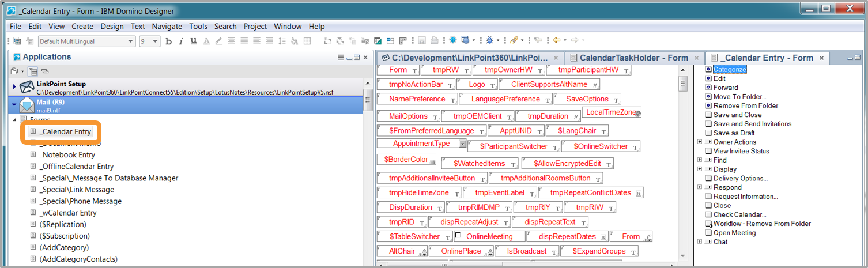868x268 pixels.
Task: Select the Forward action in actions list
Action: (x=726, y=88)
